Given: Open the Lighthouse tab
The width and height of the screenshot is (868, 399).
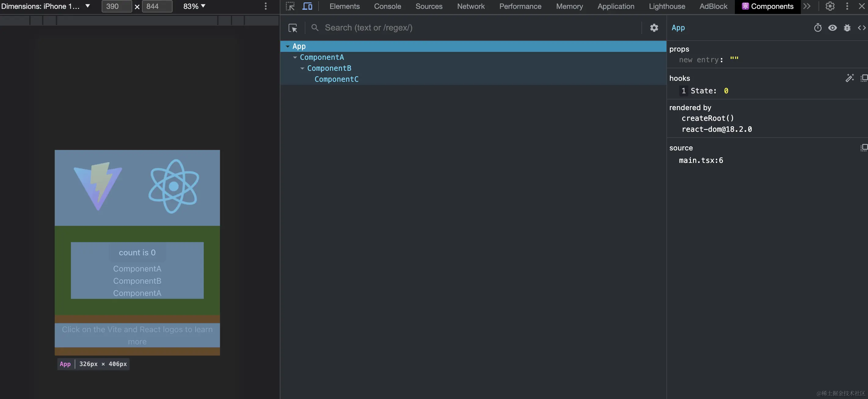Looking at the screenshot, I should pos(667,6).
